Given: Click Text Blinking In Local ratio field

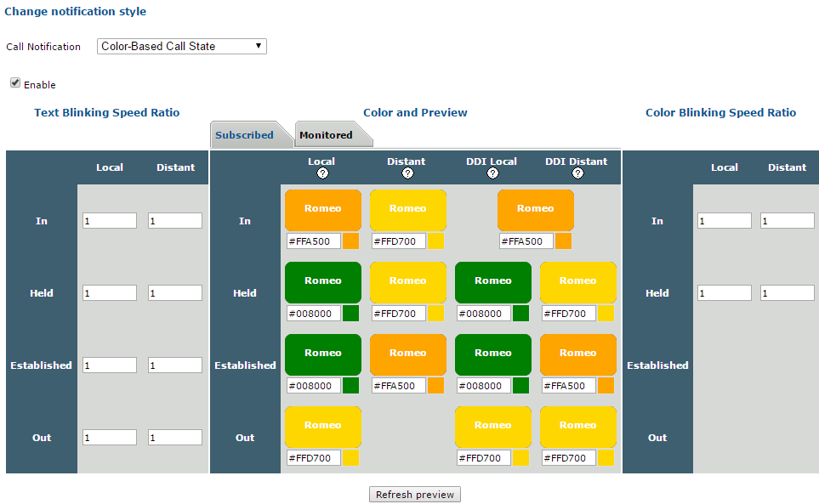Looking at the screenshot, I should pos(110,221).
